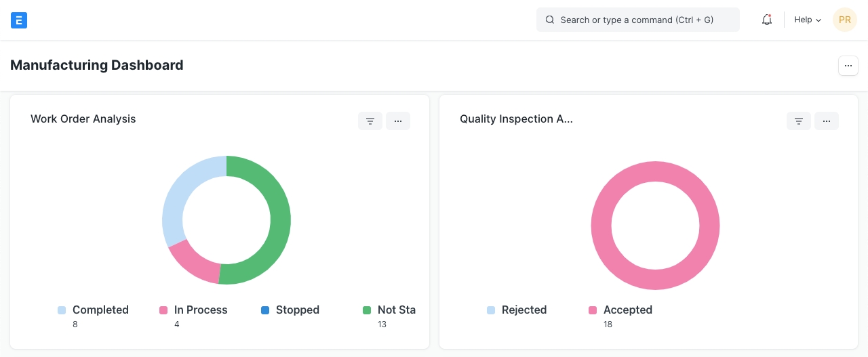This screenshot has width=868, height=357.
Task: Click the Not Started legend label
Action: (x=396, y=310)
